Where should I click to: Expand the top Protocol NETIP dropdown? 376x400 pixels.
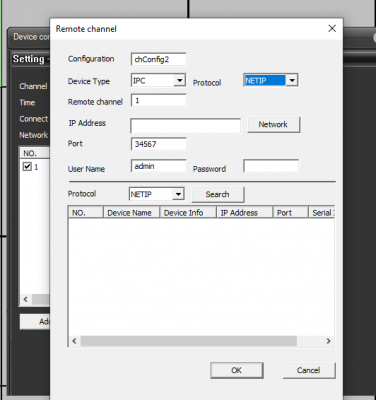tap(292, 80)
